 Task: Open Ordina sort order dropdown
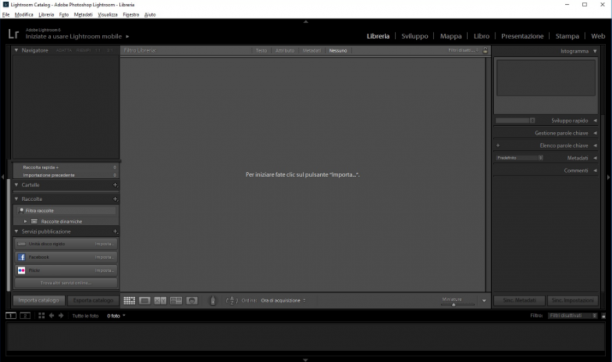283,300
